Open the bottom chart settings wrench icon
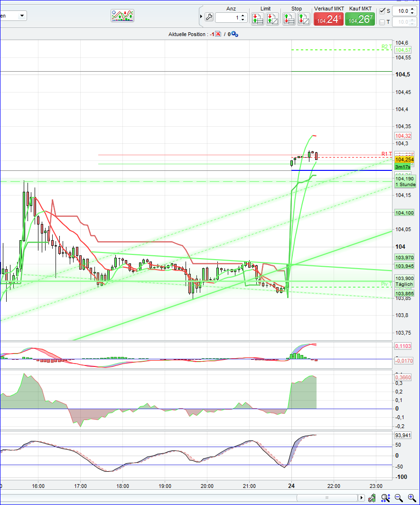The image size is (420, 505). (372, 498)
